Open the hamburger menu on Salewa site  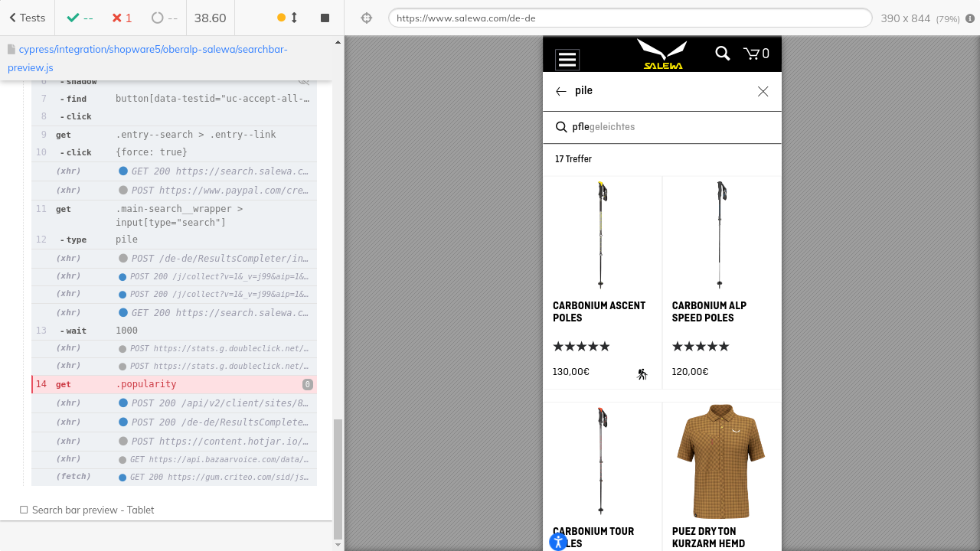567,59
